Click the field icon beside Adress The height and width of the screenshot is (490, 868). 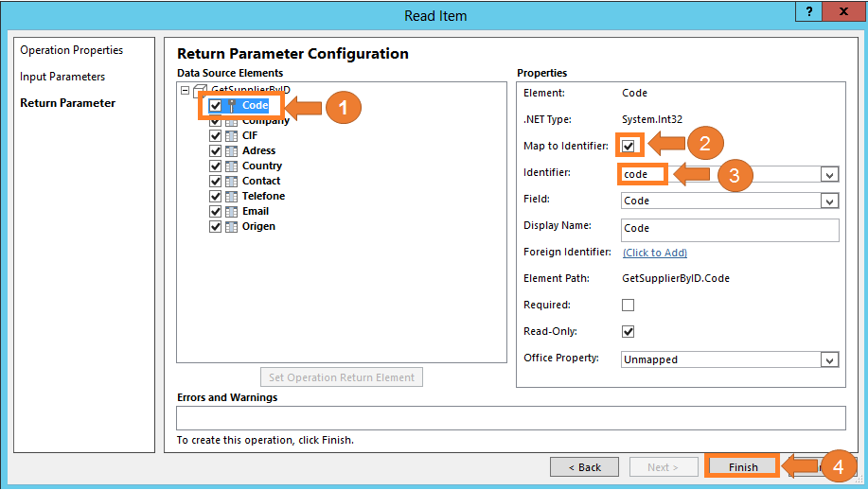(232, 150)
